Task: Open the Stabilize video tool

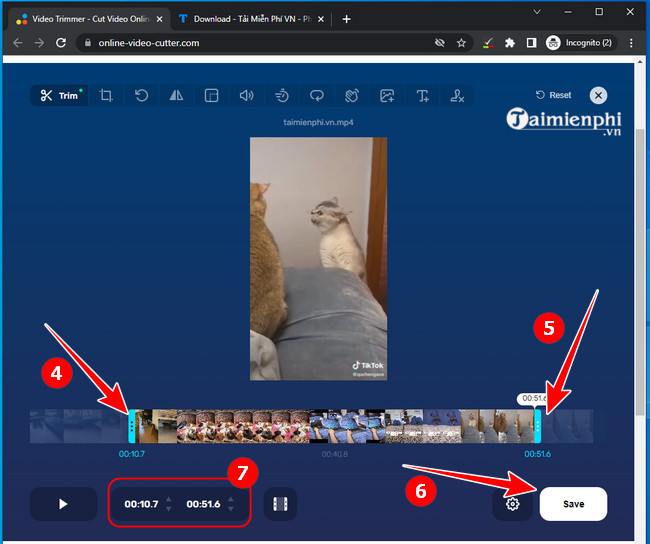Action: tap(352, 96)
